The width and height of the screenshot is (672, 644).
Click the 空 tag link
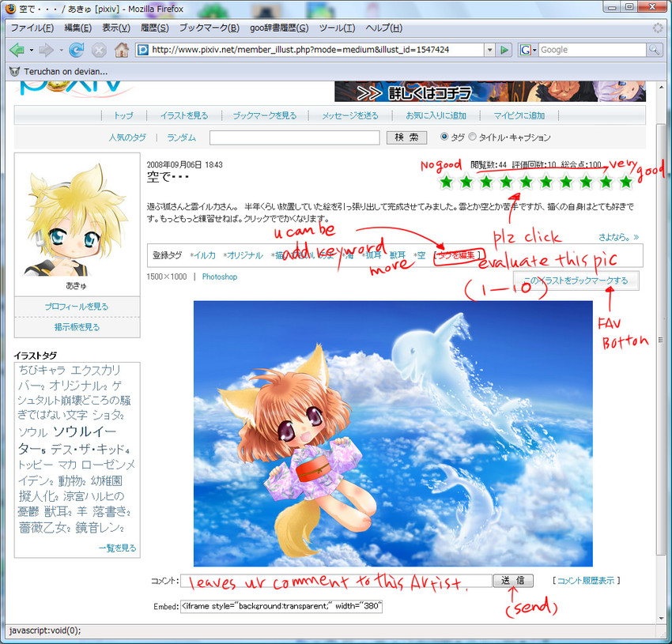pos(420,255)
